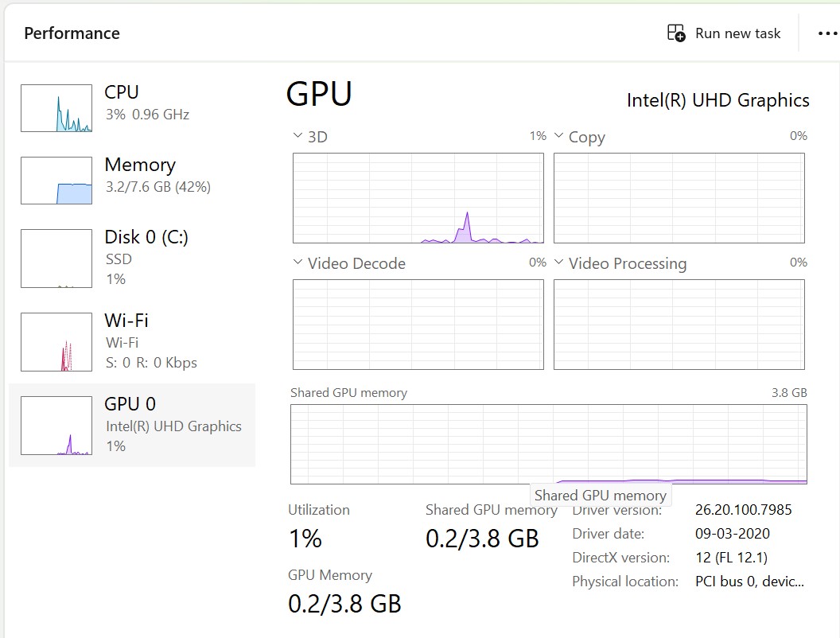Viewport: 840px width, 638px height.
Task: Click the Video Decode usage graph
Action: (418, 325)
